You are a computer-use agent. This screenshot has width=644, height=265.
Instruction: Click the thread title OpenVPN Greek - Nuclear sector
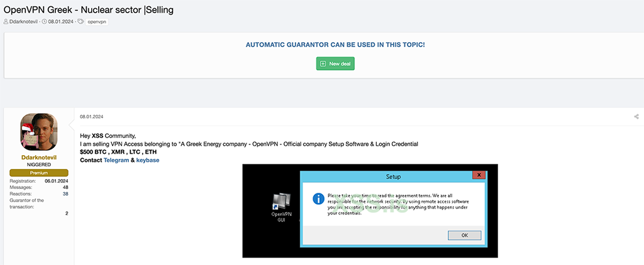88,10
